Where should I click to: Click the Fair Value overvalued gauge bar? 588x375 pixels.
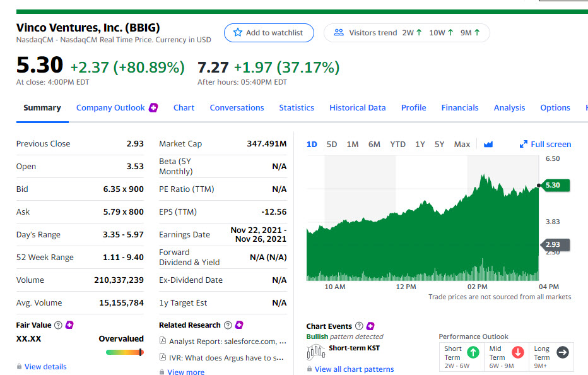click(x=124, y=352)
